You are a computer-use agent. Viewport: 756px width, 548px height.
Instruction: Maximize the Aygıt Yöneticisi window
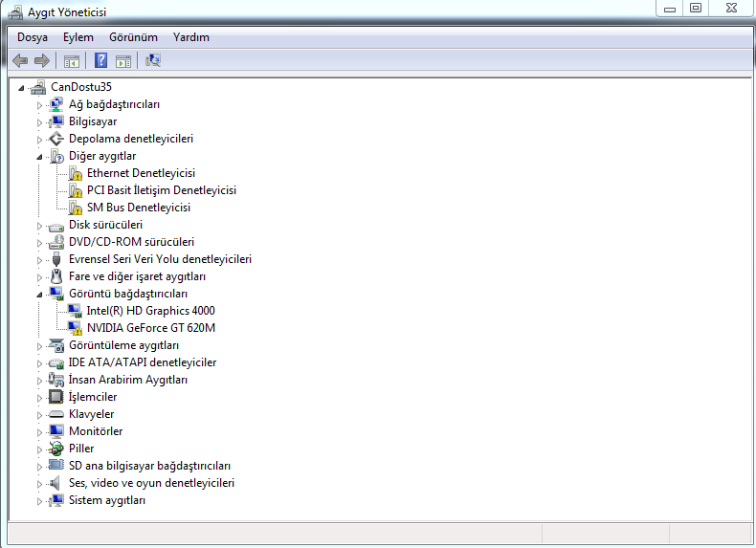point(696,9)
